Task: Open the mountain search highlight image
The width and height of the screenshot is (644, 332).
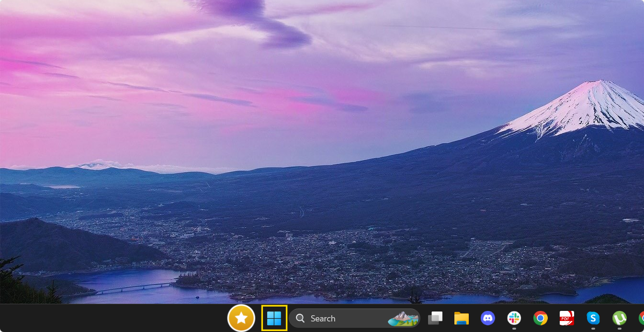Action: coord(403,319)
